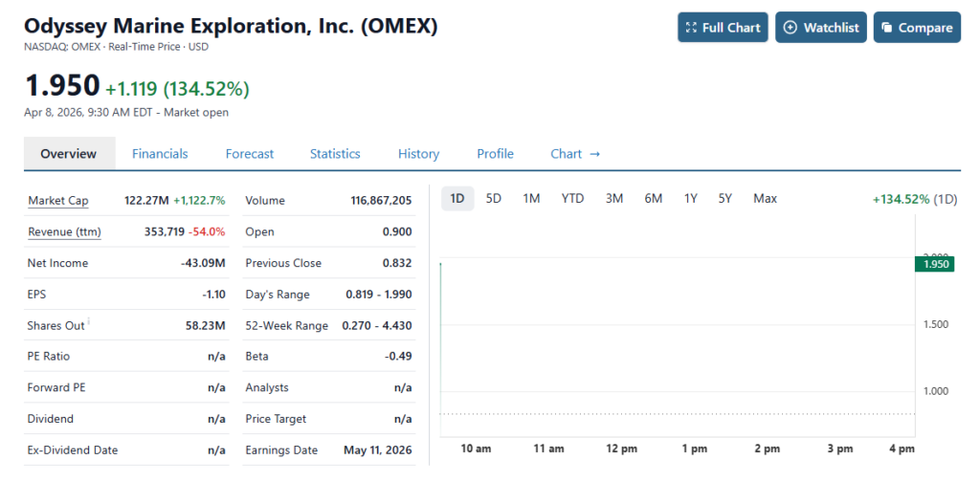
Task: Switch chart to 5D range
Action: click(494, 199)
